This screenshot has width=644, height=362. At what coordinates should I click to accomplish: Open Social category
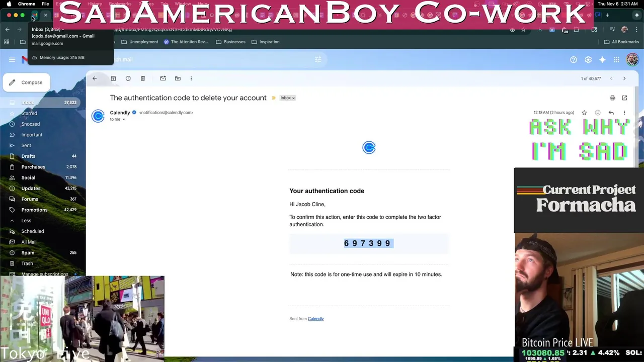[40, 177]
